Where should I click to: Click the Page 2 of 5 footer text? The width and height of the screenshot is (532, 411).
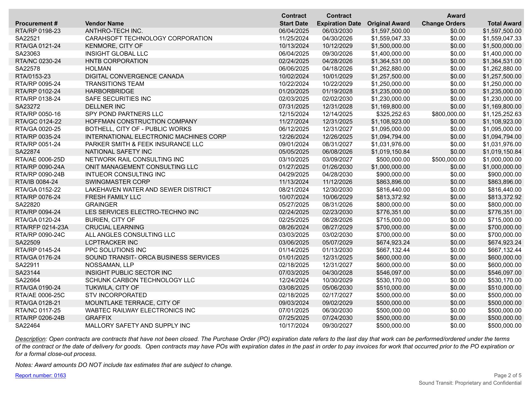click(x=507, y=376)
